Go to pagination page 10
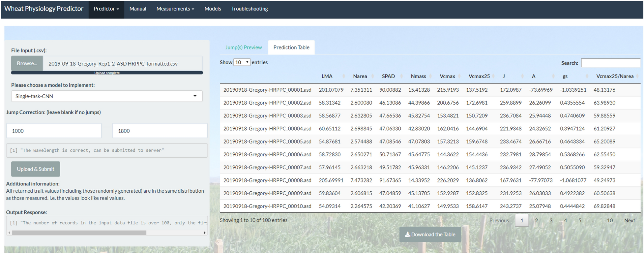Viewport: 644px width, 254px height. pos(610,220)
